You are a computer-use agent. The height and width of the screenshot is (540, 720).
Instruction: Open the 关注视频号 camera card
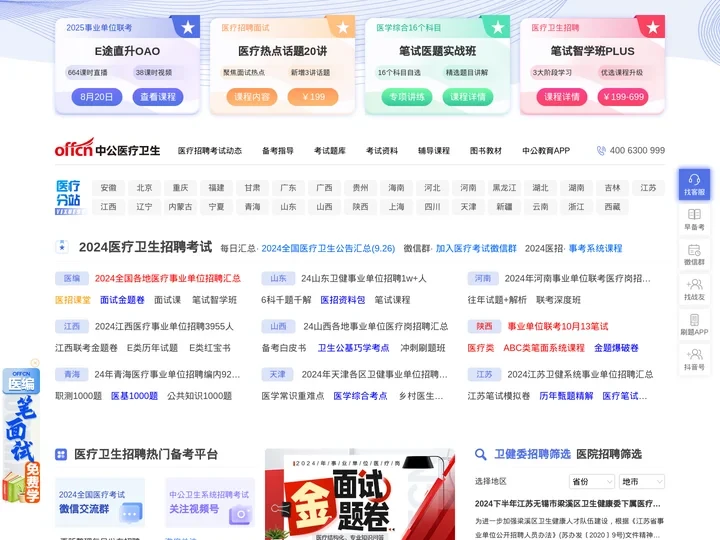[x=210, y=503]
